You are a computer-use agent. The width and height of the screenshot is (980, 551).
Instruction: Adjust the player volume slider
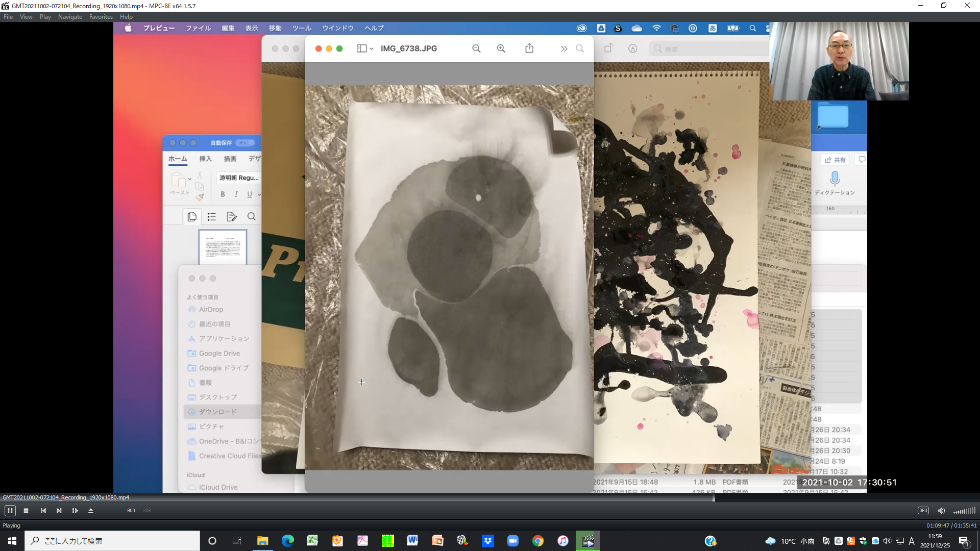(964, 511)
